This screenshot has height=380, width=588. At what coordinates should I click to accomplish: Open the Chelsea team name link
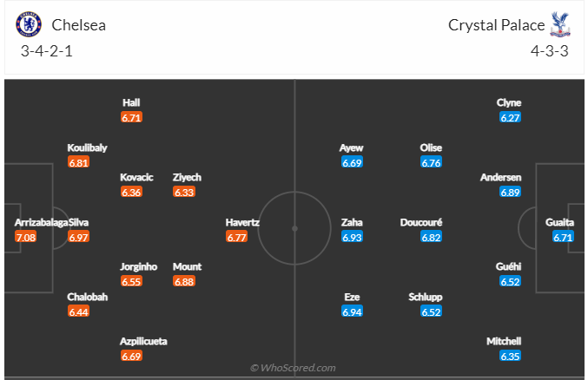pos(78,25)
